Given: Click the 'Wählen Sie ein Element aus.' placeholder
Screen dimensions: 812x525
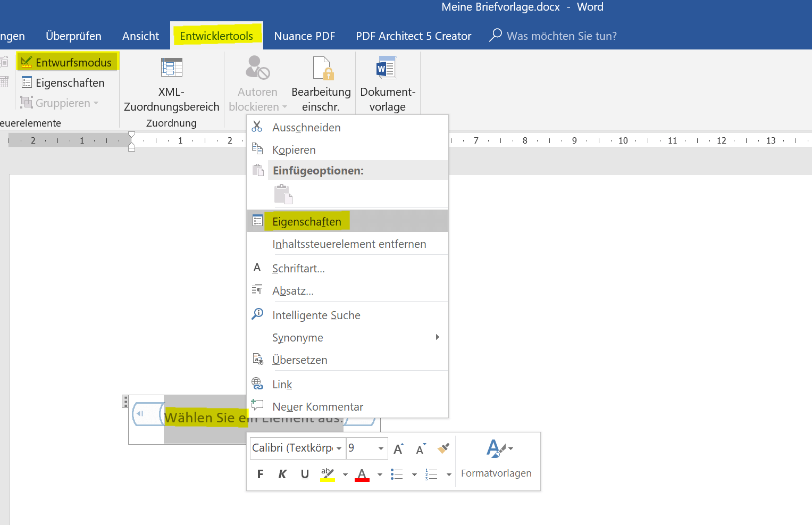Looking at the screenshot, I should coord(254,418).
